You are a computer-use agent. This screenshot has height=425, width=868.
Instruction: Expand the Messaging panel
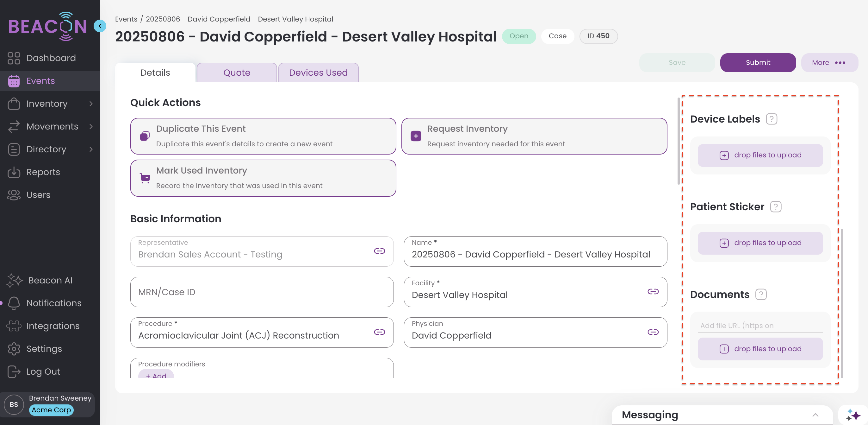pos(815,415)
